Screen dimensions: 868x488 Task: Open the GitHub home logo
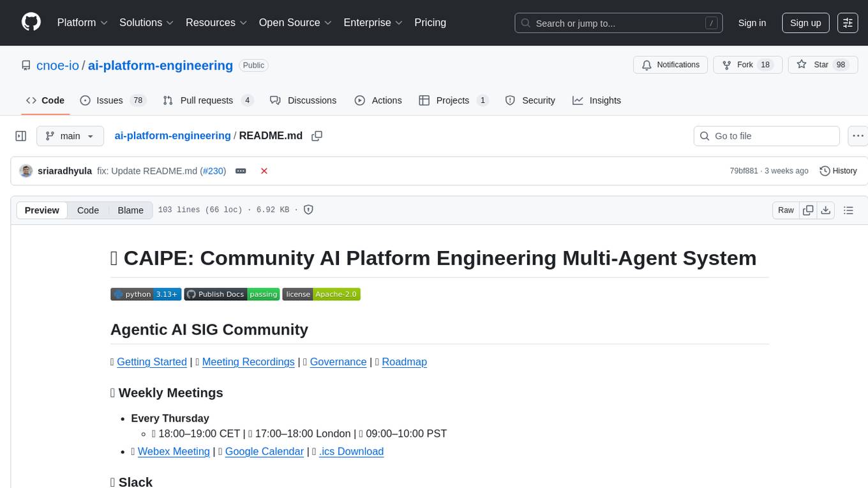pyautogui.click(x=31, y=22)
